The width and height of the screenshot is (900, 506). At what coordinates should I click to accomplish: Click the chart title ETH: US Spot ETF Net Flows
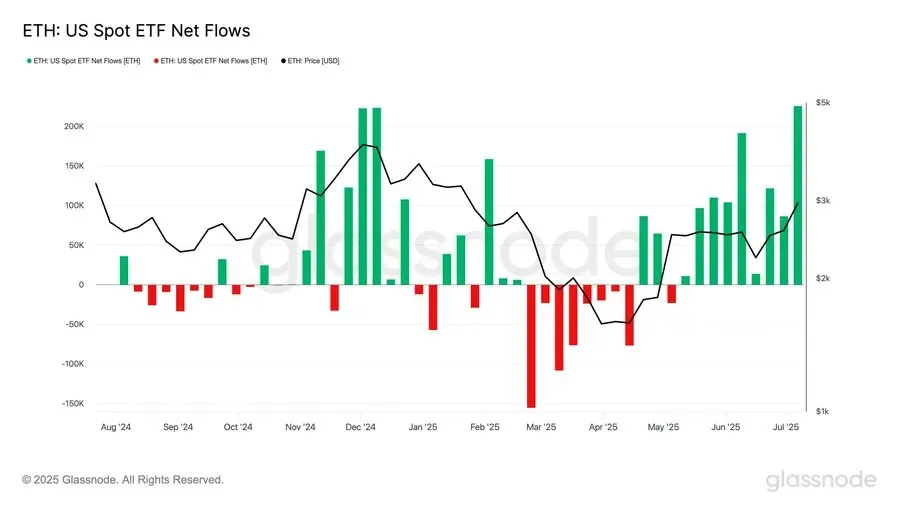[137, 30]
